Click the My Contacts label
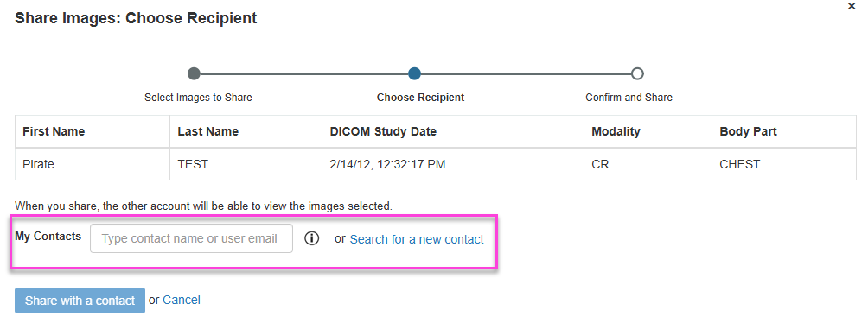The height and width of the screenshot is (329, 868). click(x=48, y=236)
